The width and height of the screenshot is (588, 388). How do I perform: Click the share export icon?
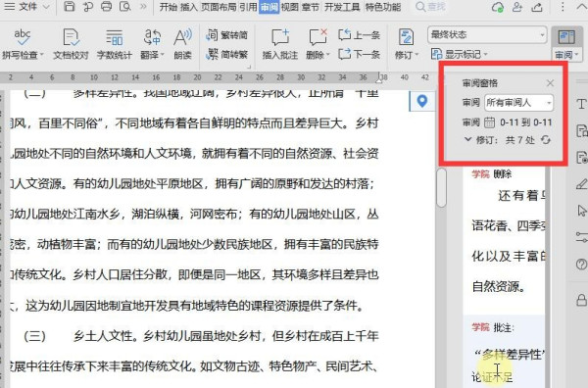(537, 7)
